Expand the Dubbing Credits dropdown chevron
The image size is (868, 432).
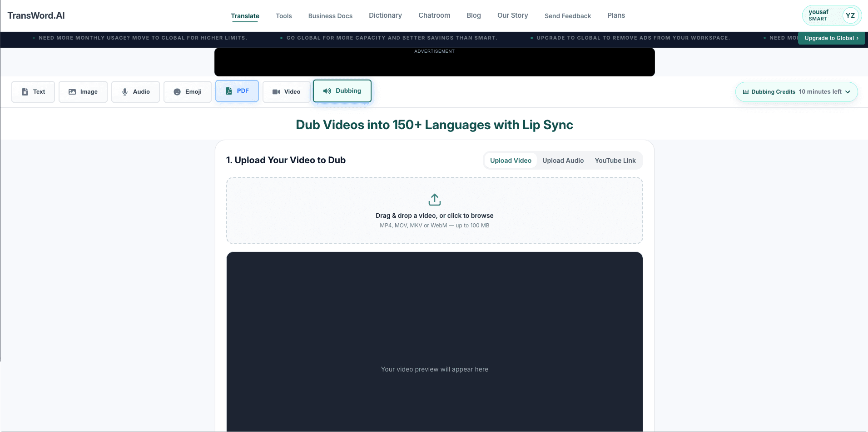point(848,92)
